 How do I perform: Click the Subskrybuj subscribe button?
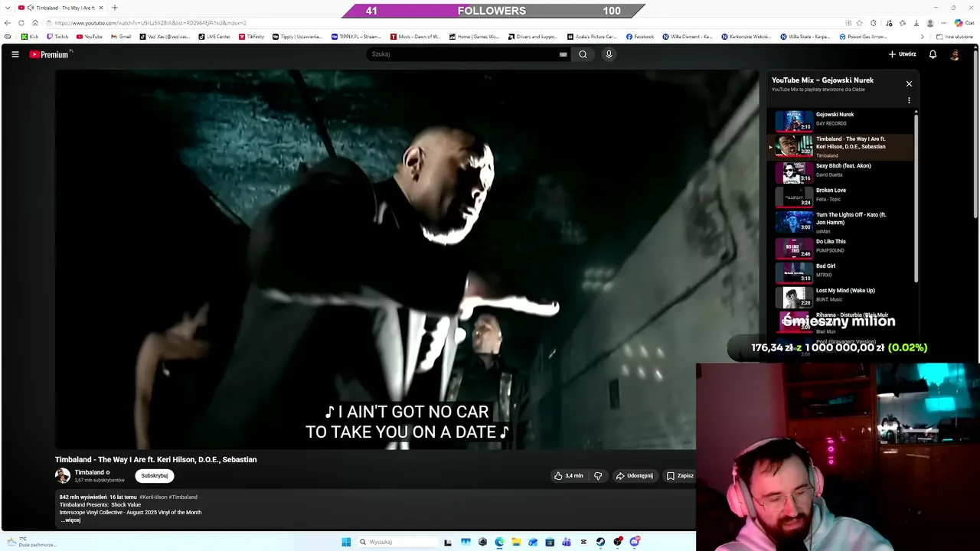[155, 475]
